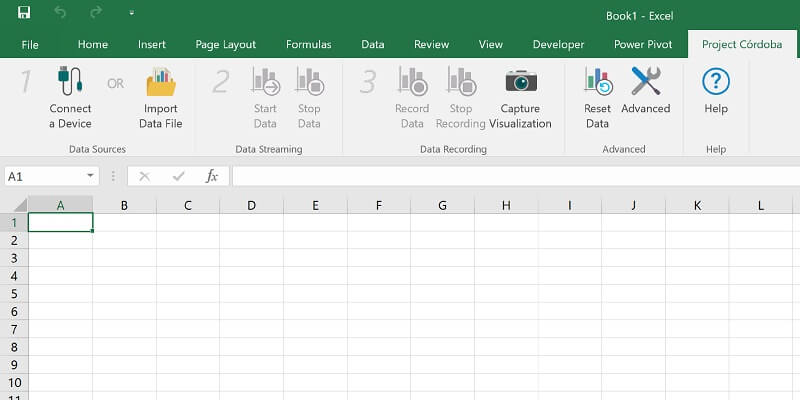Click Stop Recording icon

[x=461, y=82]
